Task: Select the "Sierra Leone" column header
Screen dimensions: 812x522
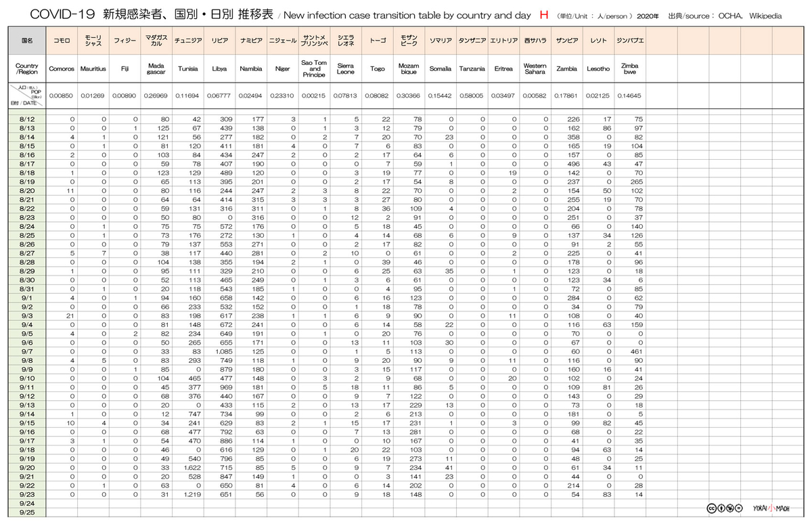Action: [346, 69]
